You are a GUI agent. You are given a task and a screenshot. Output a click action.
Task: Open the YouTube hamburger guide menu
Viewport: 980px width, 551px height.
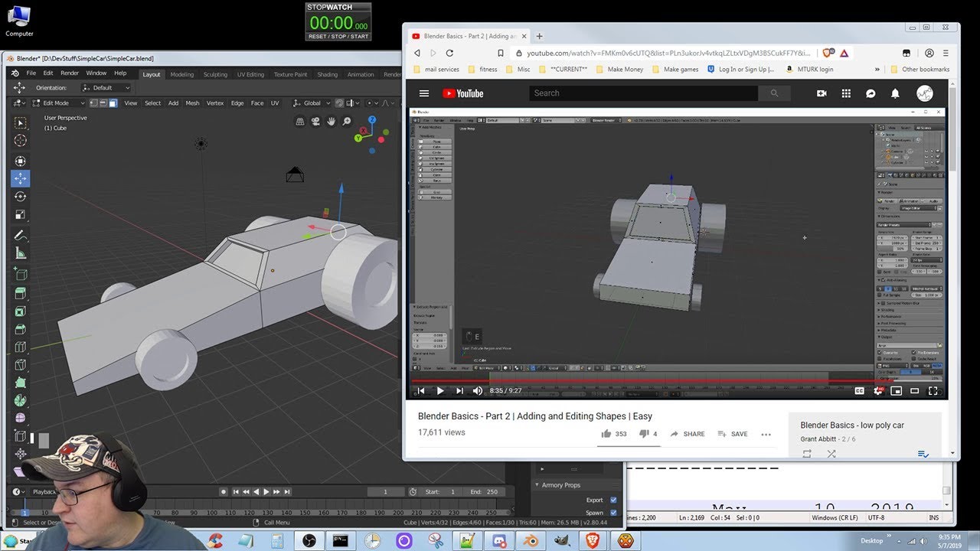point(424,93)
